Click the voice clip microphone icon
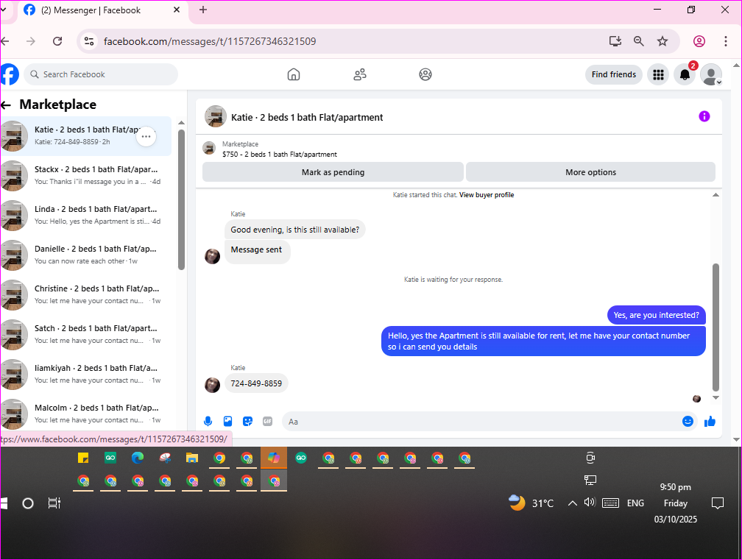Image resolution: width=742 pixels, height=560 pixels. [208, 422]
